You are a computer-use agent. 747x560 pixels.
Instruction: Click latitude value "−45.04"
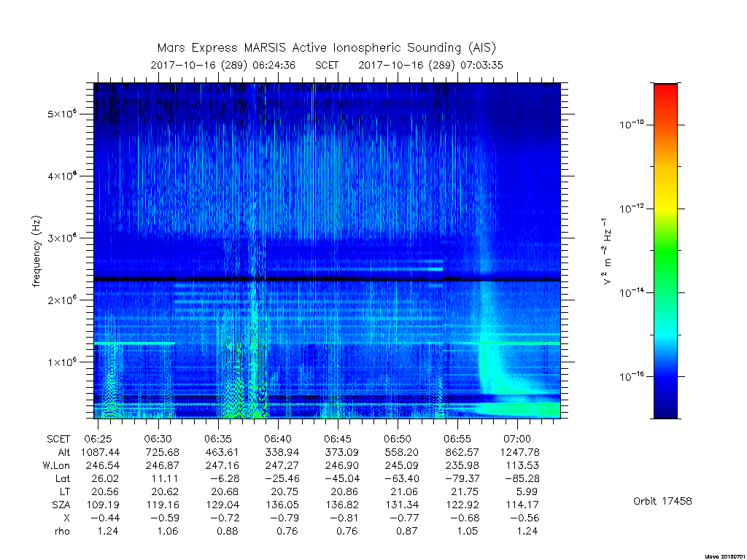(x=341, y=478)
